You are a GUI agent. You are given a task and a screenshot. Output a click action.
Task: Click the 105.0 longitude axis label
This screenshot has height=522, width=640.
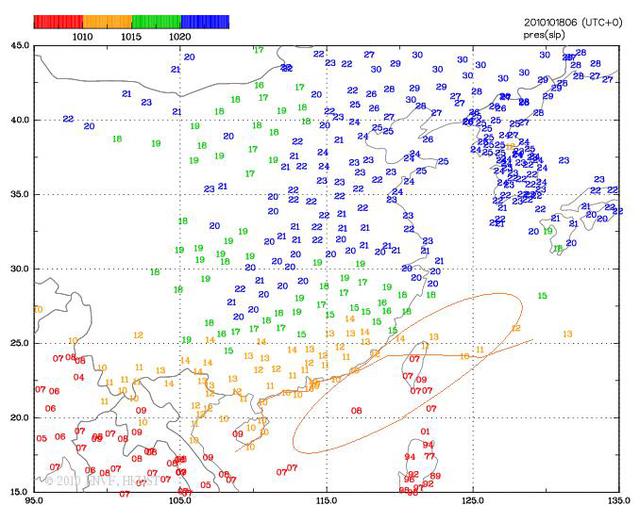tap(181, 500)
